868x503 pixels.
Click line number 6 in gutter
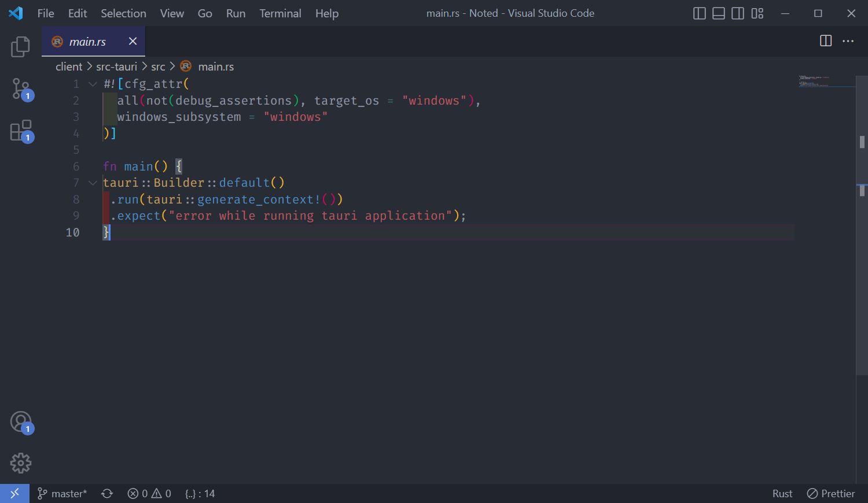76,167
